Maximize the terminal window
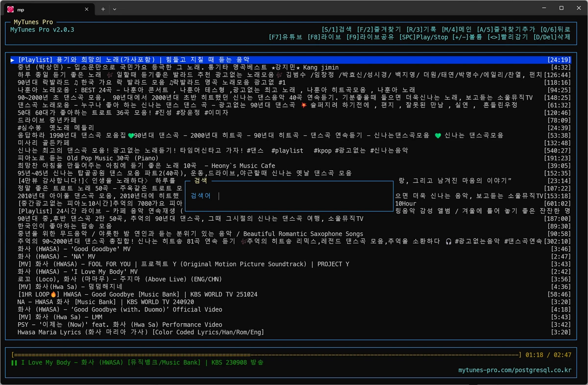 [x=561, y=8]
